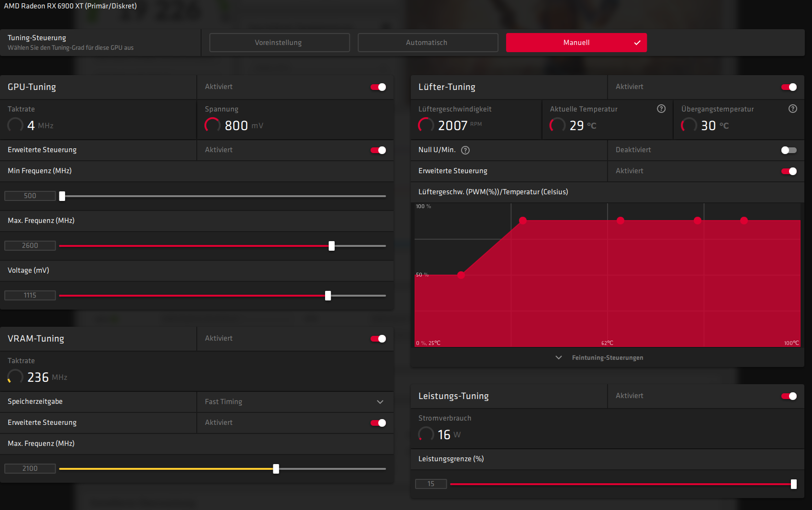The height and width of the screenshot is (510, 812).
Task: Toggle VRAM-Tuning switch
Action: point(378,339)
